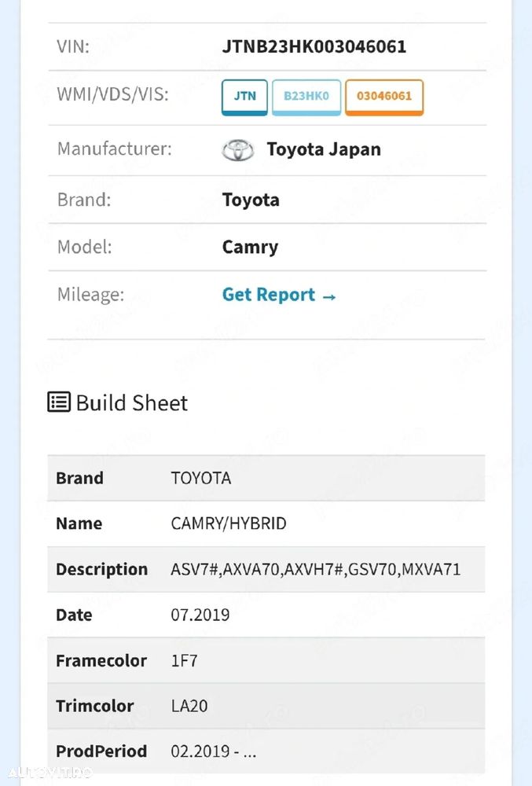Click the B23HK0 VDS badge

point(306,97)
